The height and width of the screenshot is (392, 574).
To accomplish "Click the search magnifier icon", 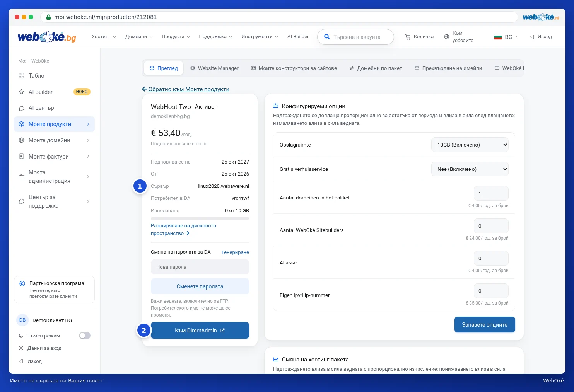I will coord(327,37).
